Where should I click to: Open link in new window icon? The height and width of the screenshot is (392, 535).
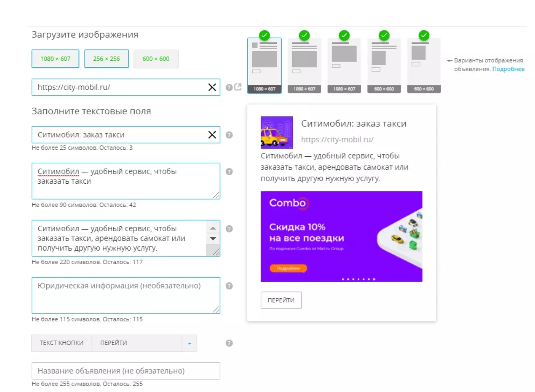(238, 87)
